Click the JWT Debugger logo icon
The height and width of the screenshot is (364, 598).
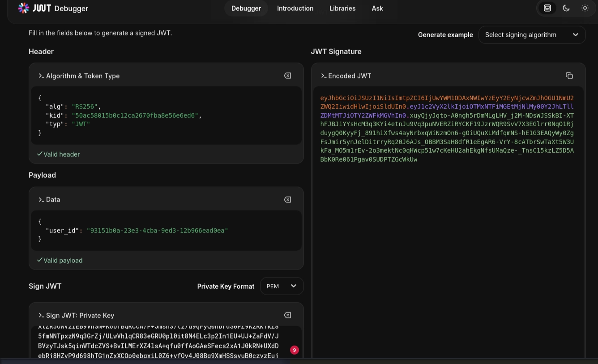tap(24, 8)
